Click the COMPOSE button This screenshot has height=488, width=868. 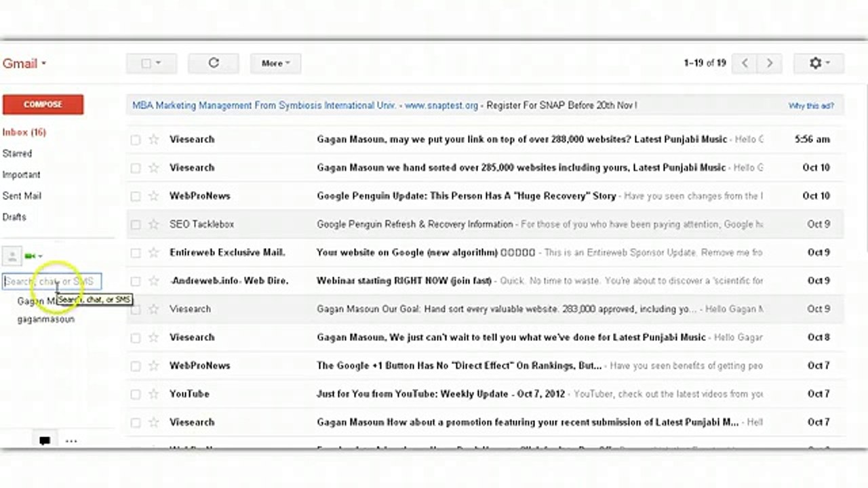(x=43, y=104)
